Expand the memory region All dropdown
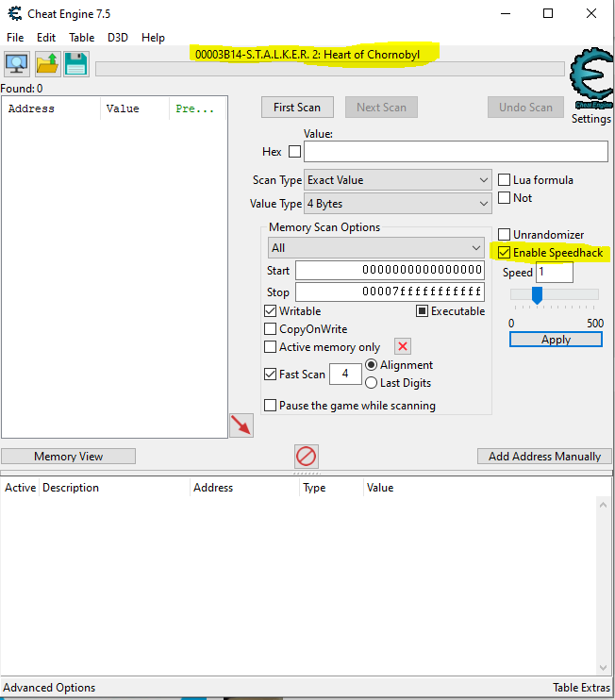Viewport: 615px width, 700px height. 376,248
